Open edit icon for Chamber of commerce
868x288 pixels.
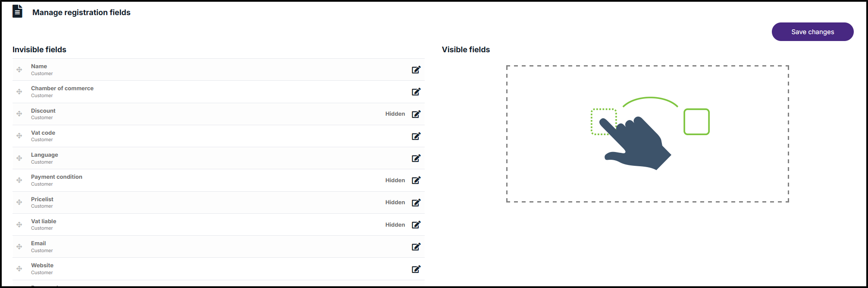click(x=416, y=92)
